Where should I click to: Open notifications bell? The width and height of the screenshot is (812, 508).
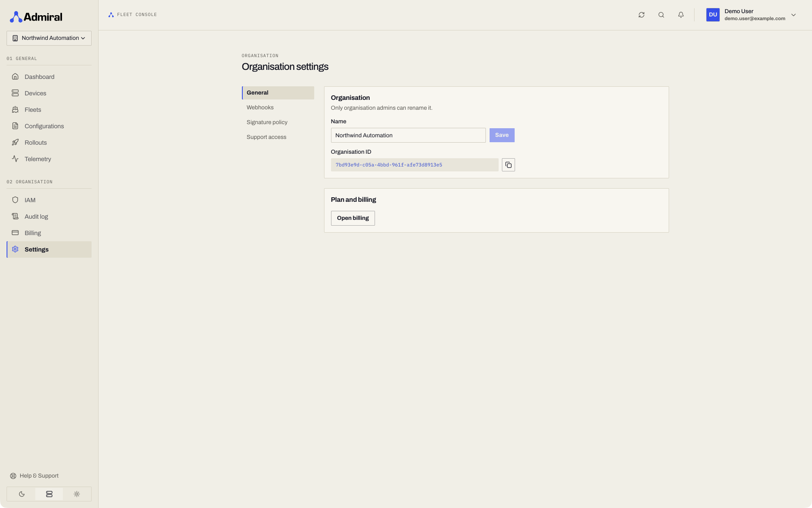681,15
